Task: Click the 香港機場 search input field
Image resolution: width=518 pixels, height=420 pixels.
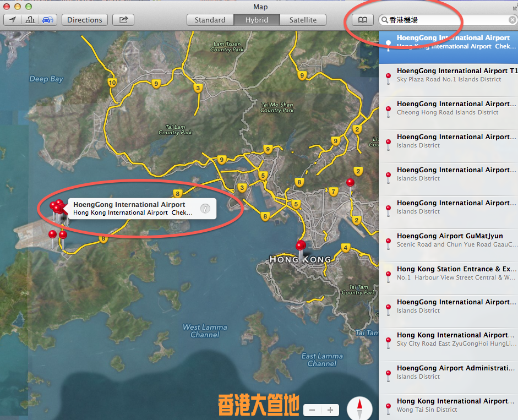Action: [448, 20]
